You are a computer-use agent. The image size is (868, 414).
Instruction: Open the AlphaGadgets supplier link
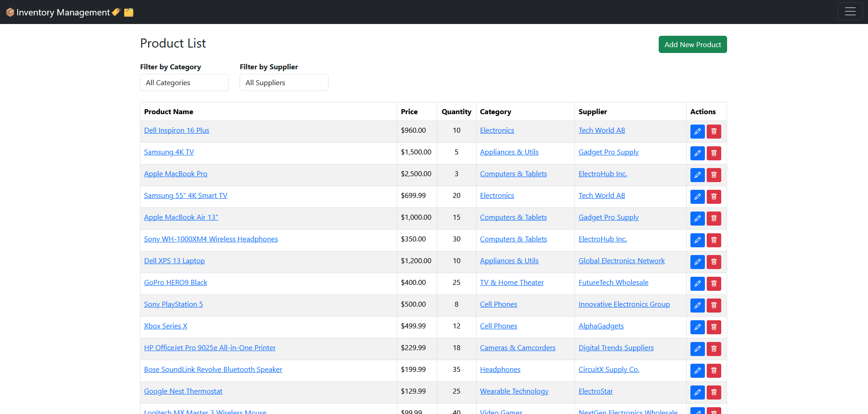[x=601, y=326]
